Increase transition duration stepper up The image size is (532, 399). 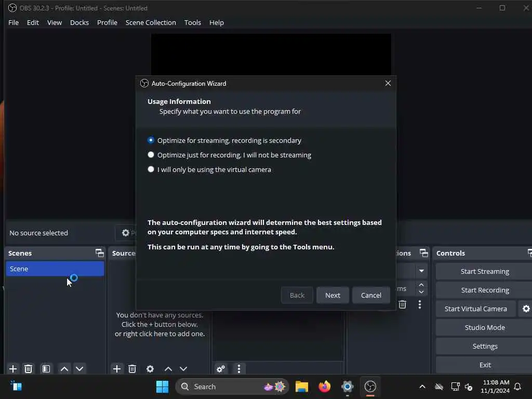point(421,285)
